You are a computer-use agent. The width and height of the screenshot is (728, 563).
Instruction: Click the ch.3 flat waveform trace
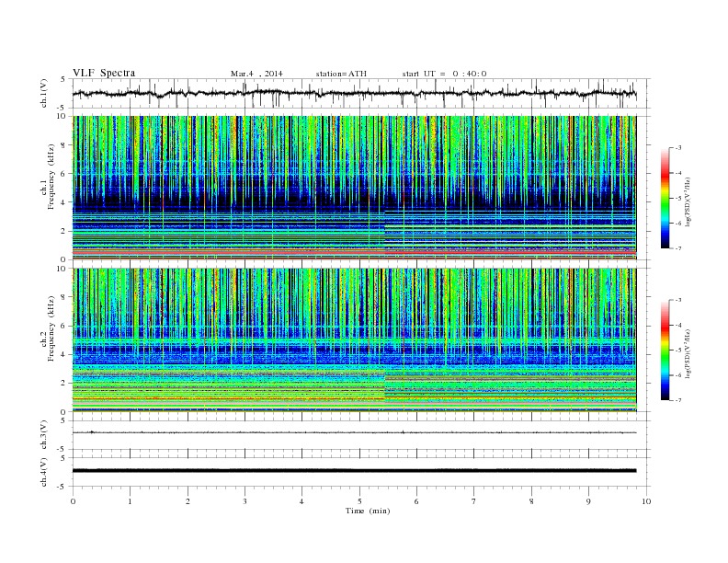coord(355,432)
